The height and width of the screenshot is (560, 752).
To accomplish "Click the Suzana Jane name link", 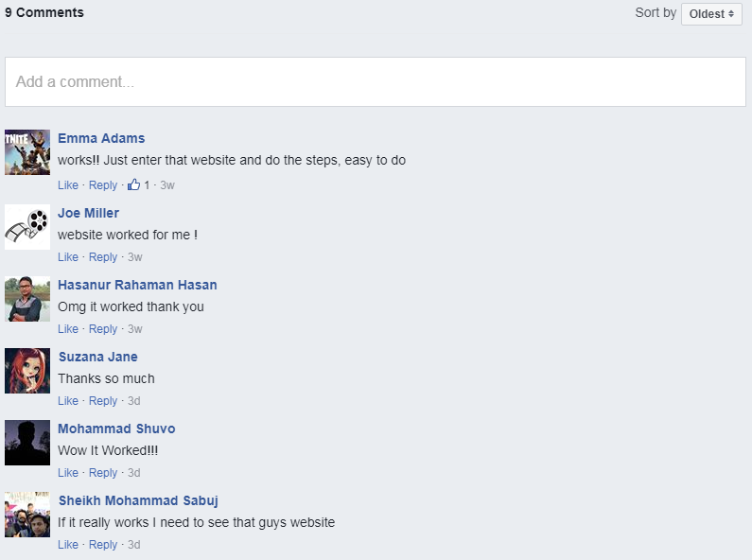I will tap(97, 357).
